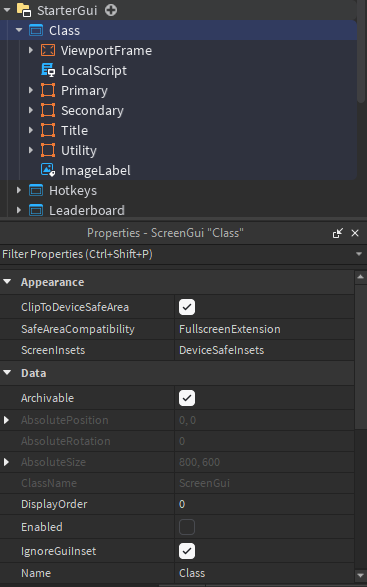367x587 pixels.
Task: Expand the Hotkeys node
Action: click(x=19, y=190)
